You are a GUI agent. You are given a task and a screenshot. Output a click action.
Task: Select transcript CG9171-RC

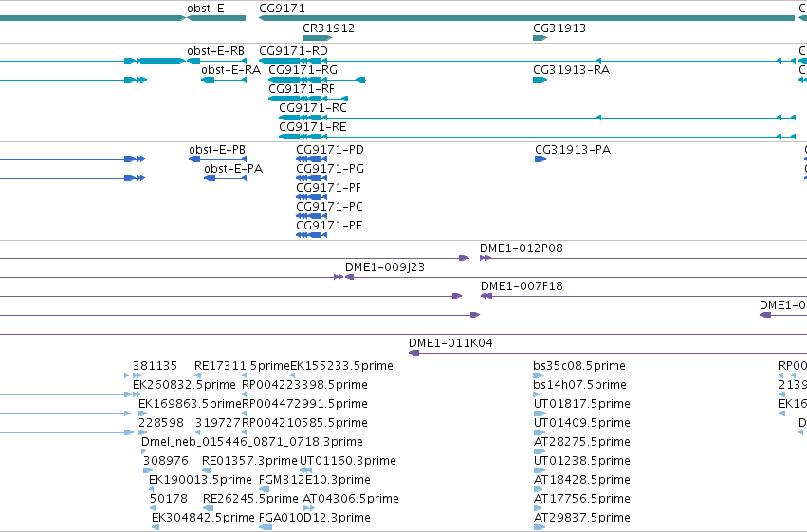313,108
